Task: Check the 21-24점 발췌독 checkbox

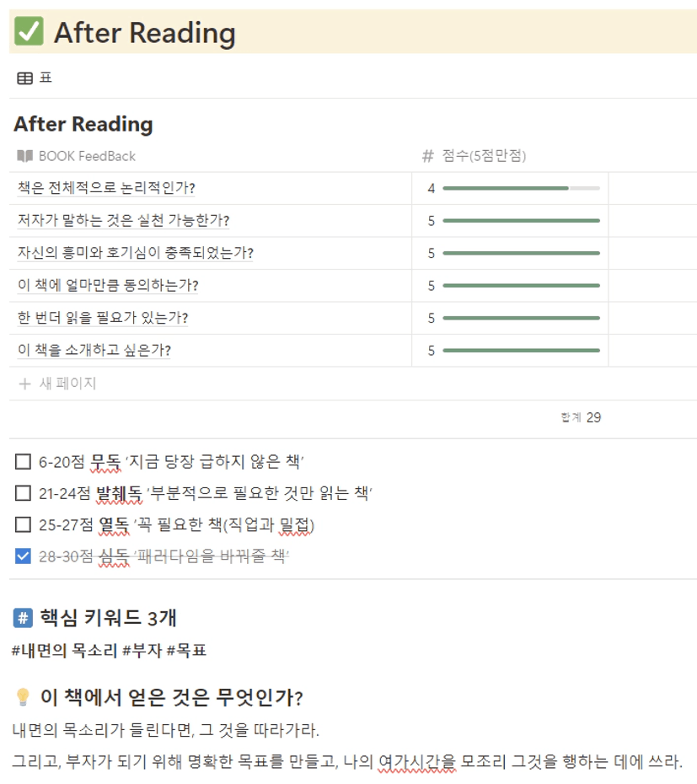Action: [x=23, y=493]
